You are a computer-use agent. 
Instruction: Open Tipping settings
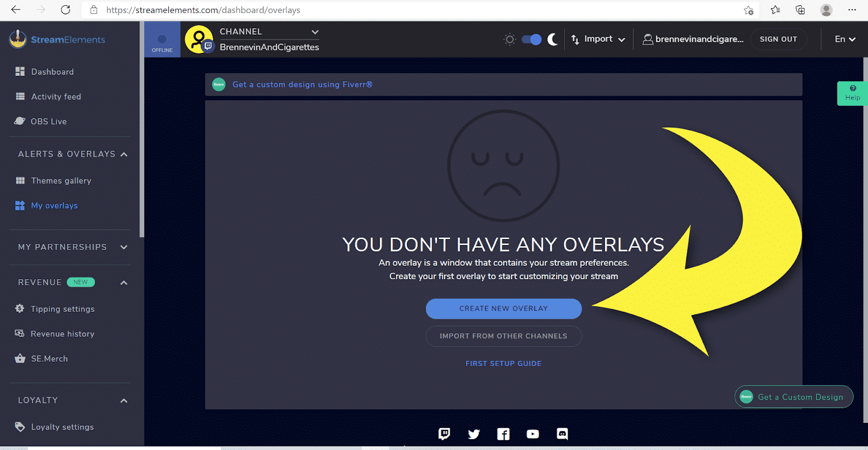62,309
